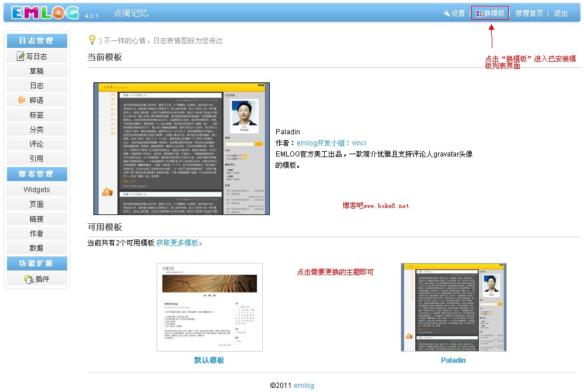Collapse the 日志管理 sidebar section
The image size is (584, 392).
point(37,41)
